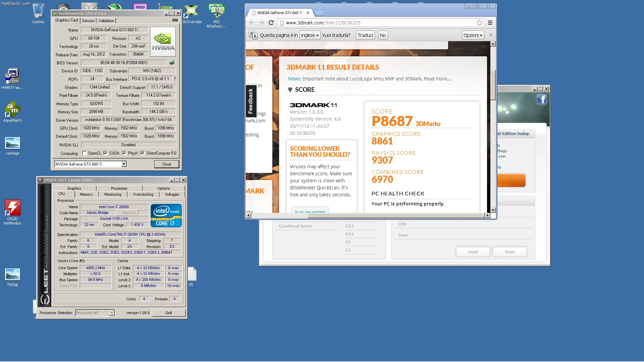
Task: Select the Processes tab in E-LEET
Action: (119, 188)
